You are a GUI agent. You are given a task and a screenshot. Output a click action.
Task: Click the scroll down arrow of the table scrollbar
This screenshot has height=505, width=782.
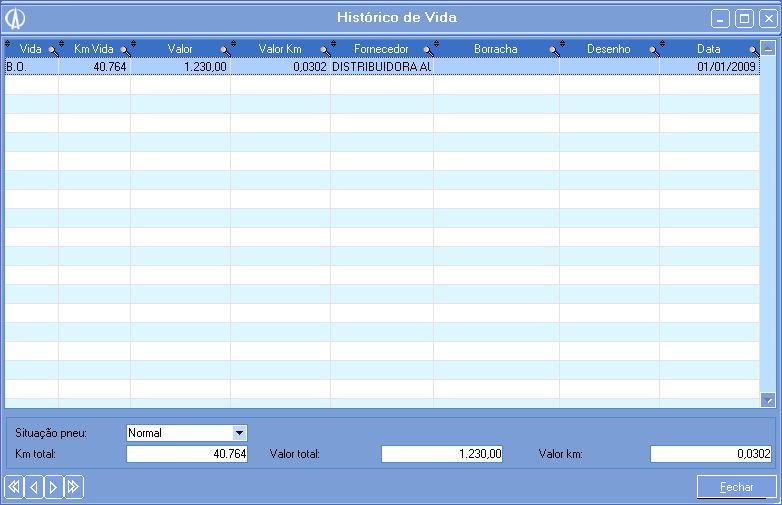tap(768, 399)
